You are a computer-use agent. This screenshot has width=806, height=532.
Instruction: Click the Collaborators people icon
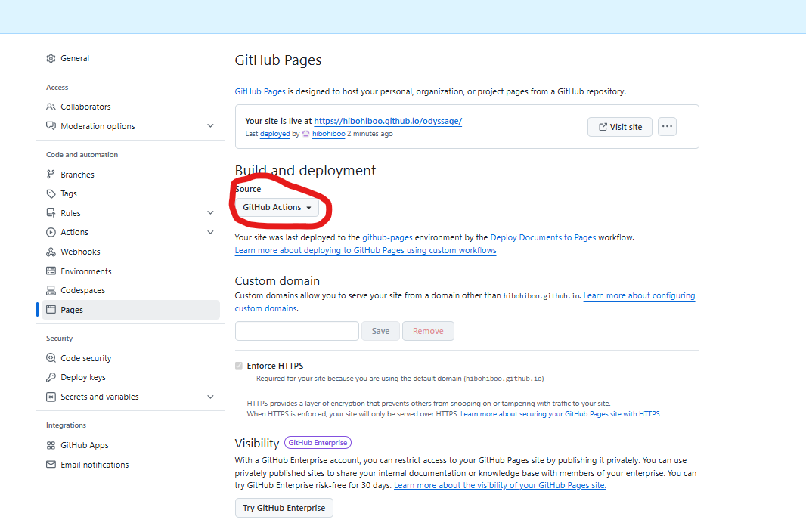[51, 107]
